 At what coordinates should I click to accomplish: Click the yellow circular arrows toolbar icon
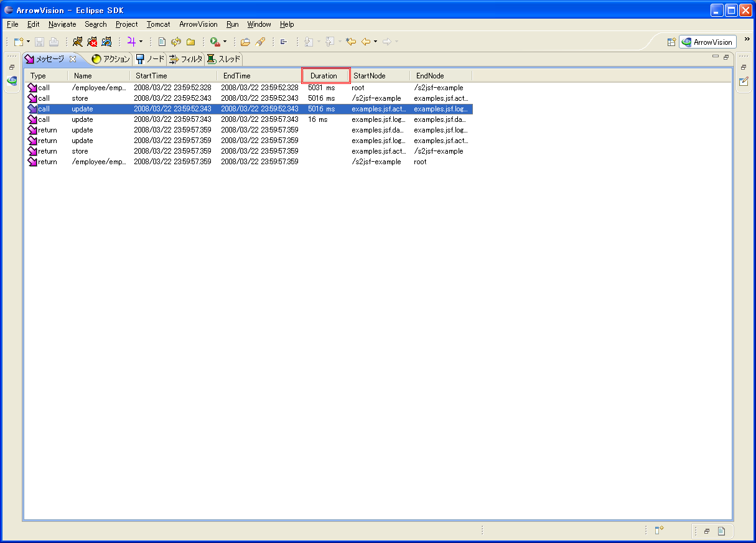coord(176,42)
